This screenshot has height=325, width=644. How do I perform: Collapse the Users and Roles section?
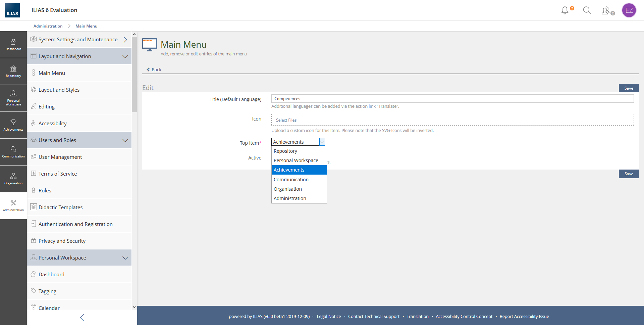[125, 140]
